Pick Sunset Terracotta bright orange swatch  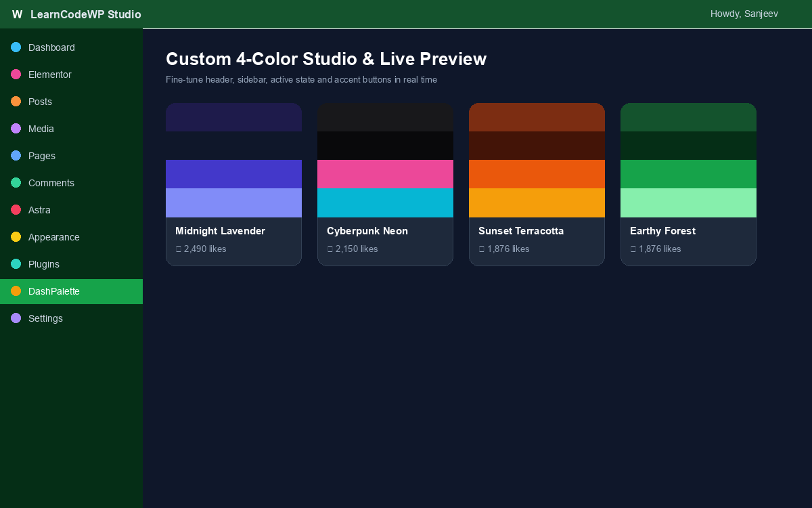tap(537, 174)
